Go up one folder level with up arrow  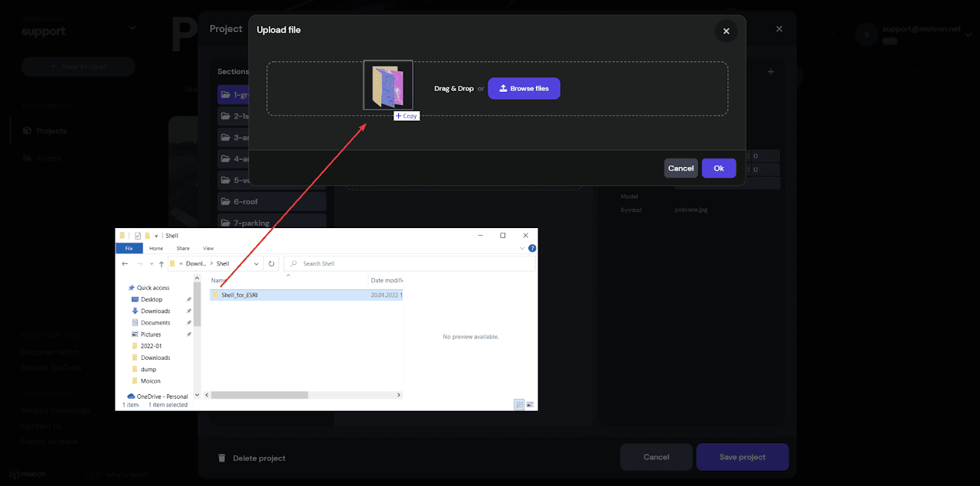(162, 264)
